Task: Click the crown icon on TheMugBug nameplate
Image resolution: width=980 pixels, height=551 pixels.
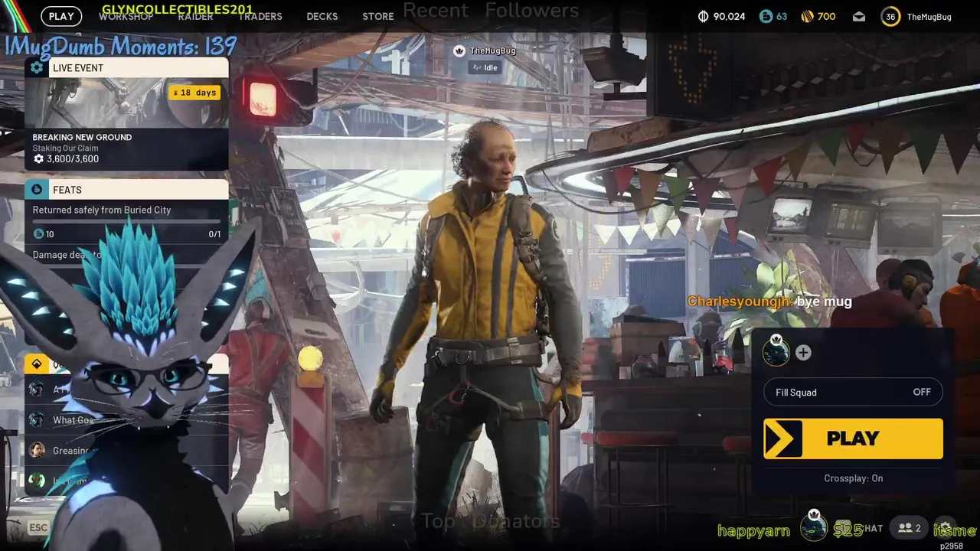Action: coord(459,51)
